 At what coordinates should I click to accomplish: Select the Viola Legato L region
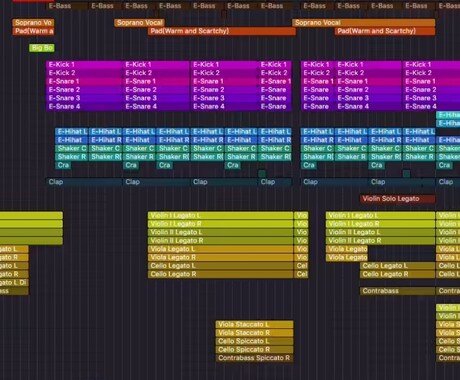220,249
